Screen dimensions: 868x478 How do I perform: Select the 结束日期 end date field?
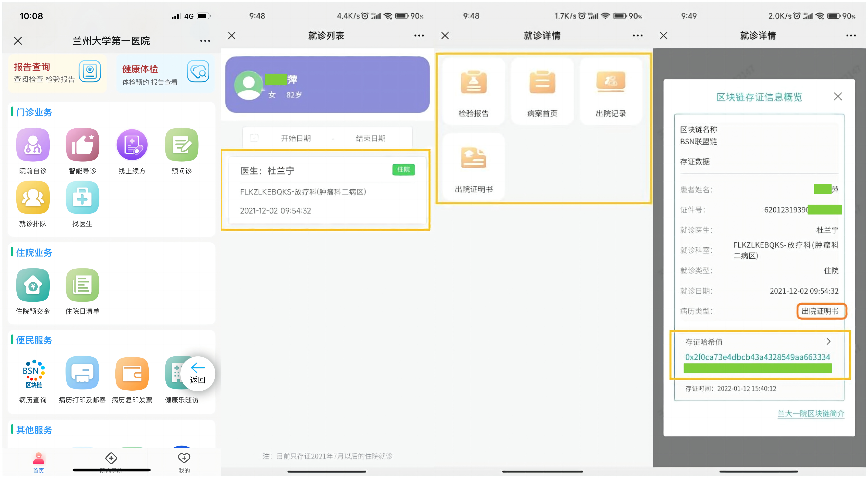coord(371,138)
